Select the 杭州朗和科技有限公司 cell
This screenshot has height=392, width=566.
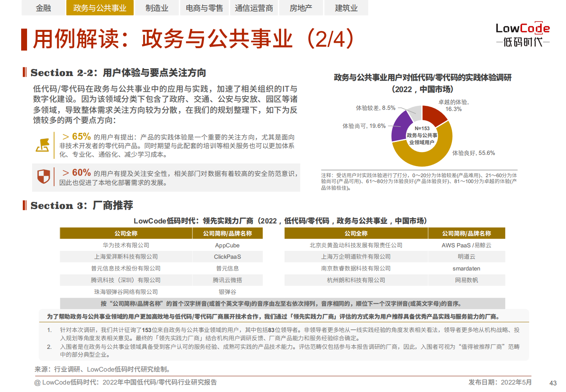pos(356,280)
